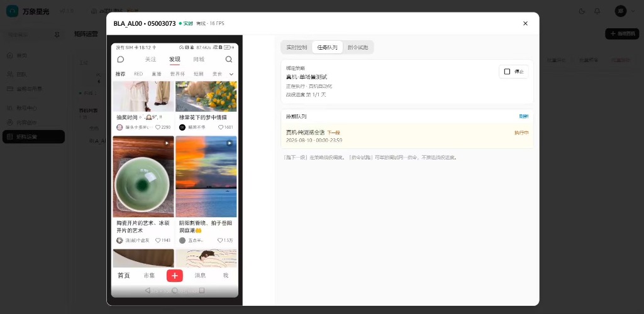This screenshot has height=314, width=644.
Task: Click the strategy name 真机-单场景测试
Action: click(307, 77)
